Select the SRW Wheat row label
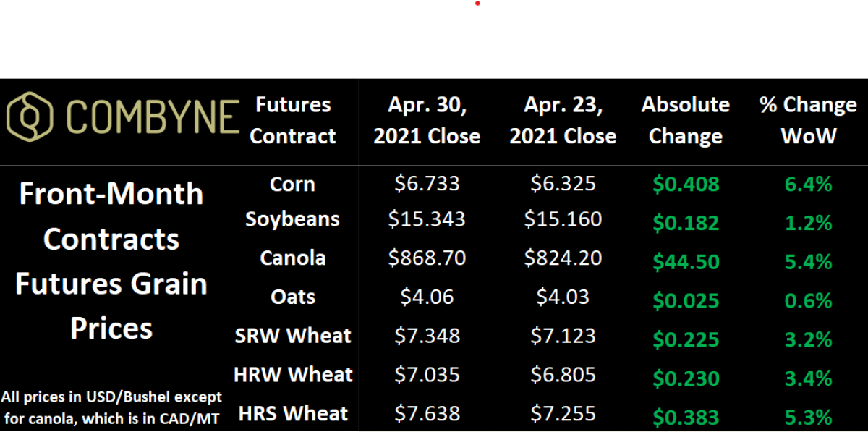 (293, 336)
